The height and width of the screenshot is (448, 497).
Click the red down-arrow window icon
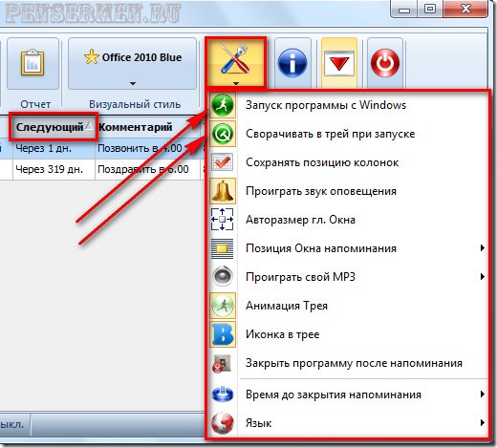tap(339, 63)
